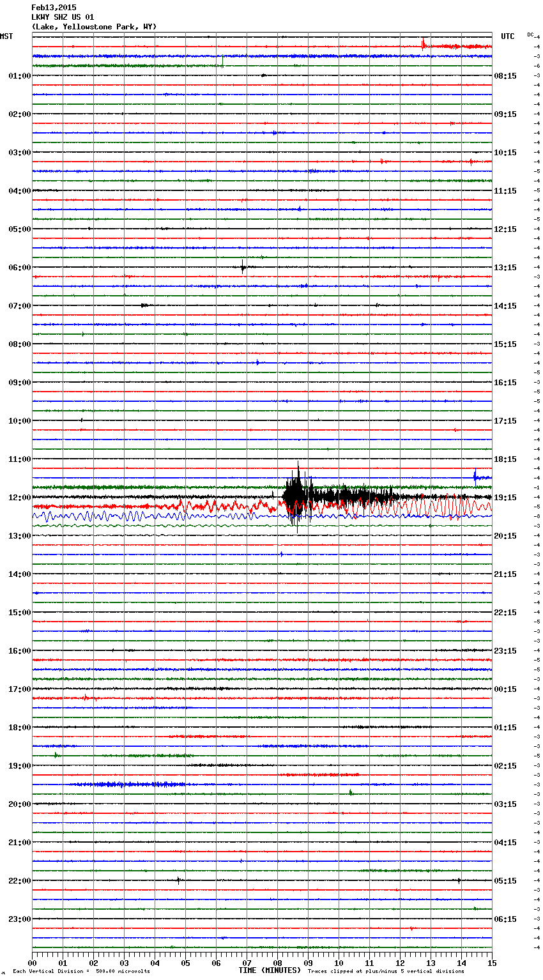Click minute 00 on the bottom axis
This screenshot has height=980, width=543.
[x=32, y=963]
